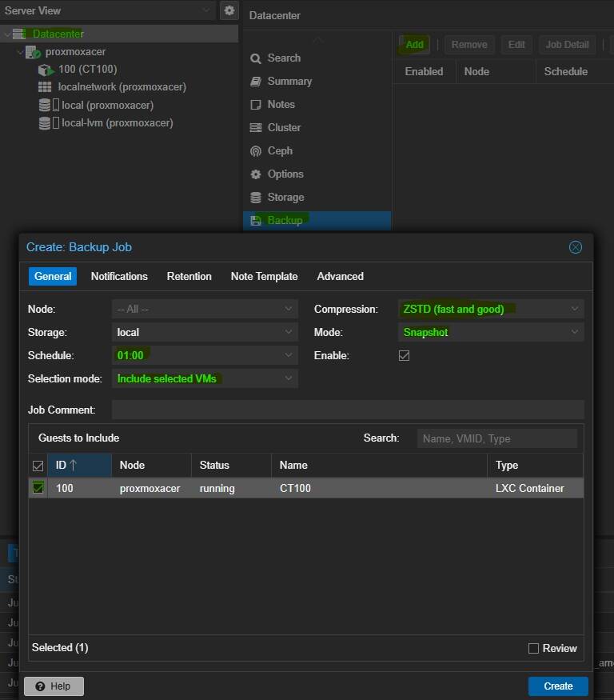Image resolution: width=614 pixels, height=700 pixels.
Task: Click the Options gear icon
Action: pos(256,174)
